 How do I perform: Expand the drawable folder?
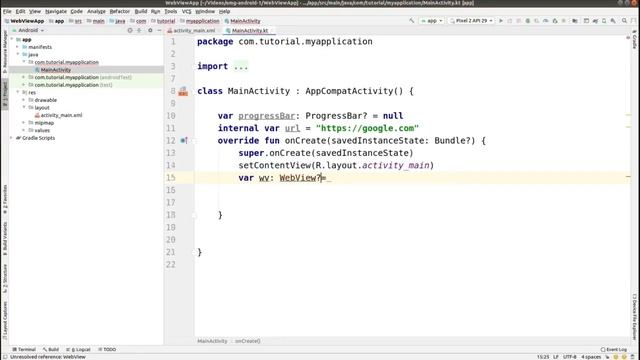pyautogui.click(x=24, y=100)
